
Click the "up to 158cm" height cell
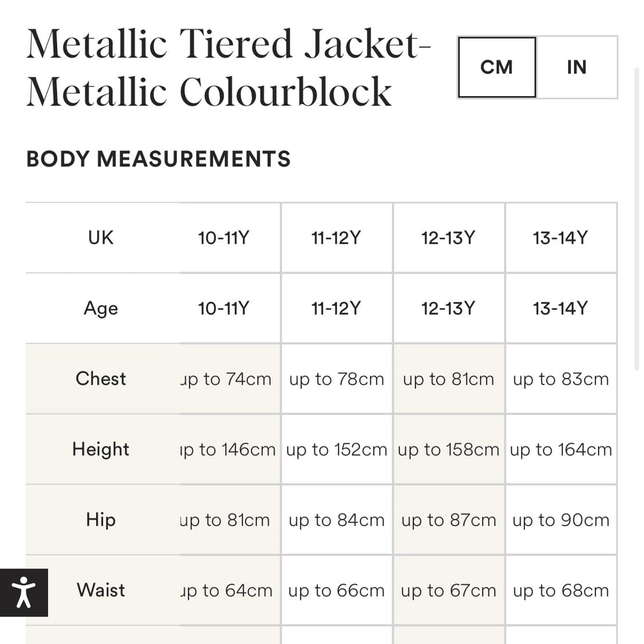point(449,449)
